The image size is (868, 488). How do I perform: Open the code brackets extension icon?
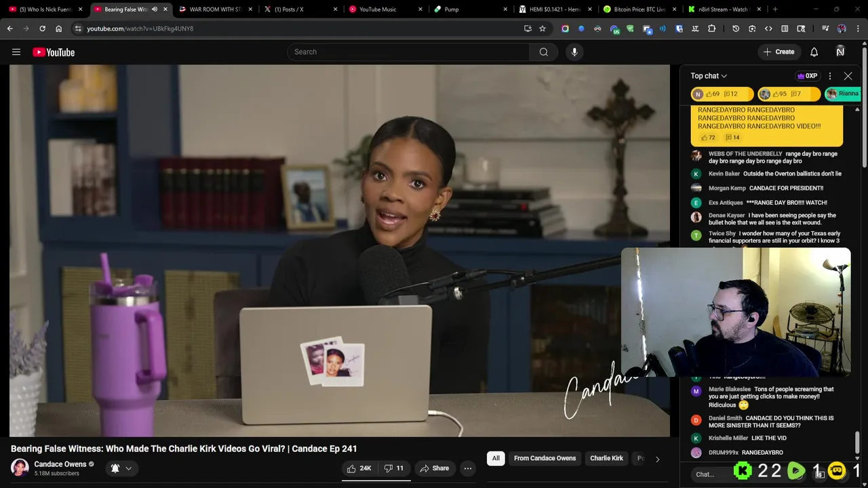768,28
